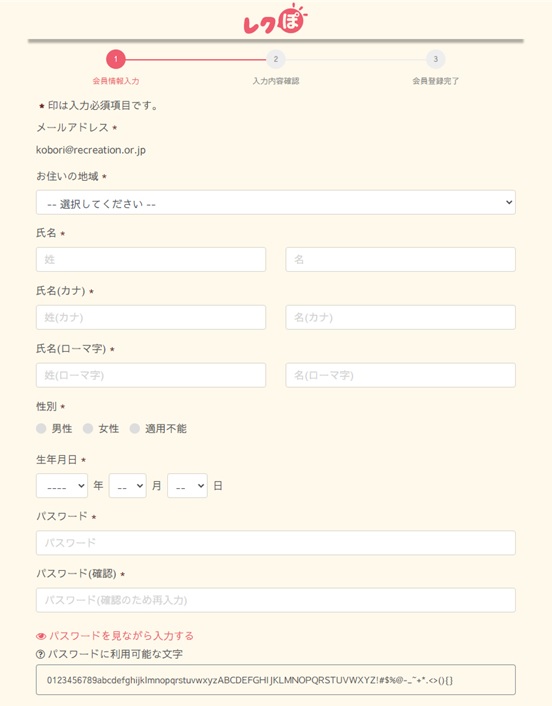Click パスワードを見ながら入力する link
This screenshot has height=706, width=552.
tap(121, 636)
